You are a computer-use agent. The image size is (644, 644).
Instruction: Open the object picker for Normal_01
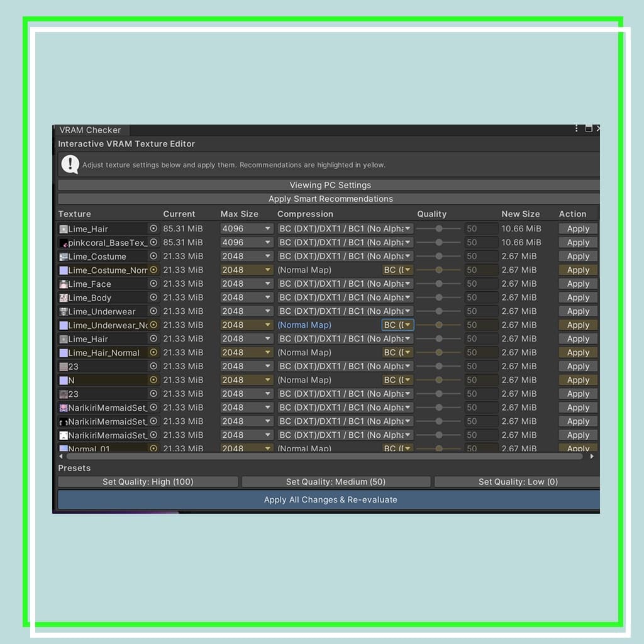pos(153,448)
